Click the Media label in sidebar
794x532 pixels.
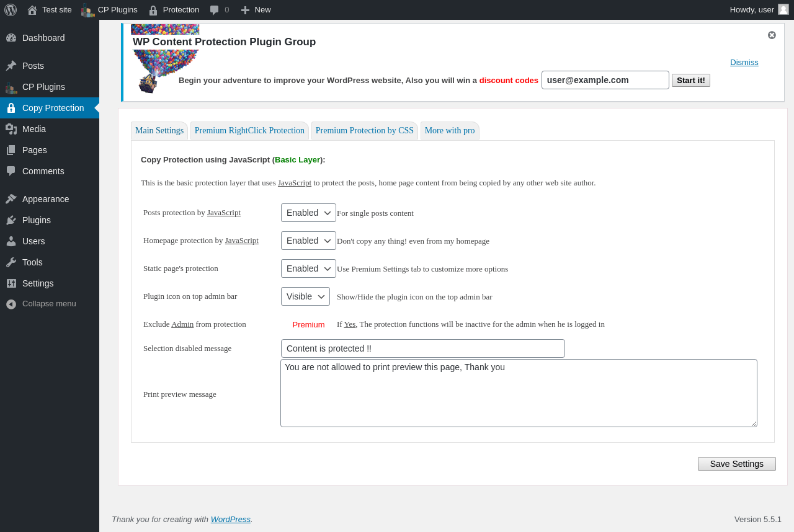point(34,129)
